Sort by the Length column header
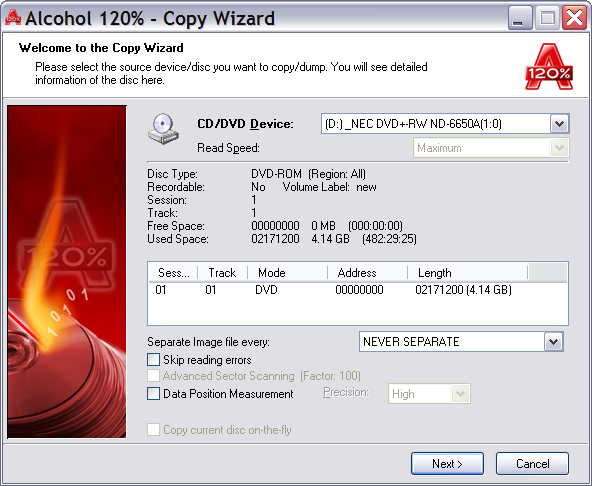The image size is (592, 486). [x=467, y=273]
